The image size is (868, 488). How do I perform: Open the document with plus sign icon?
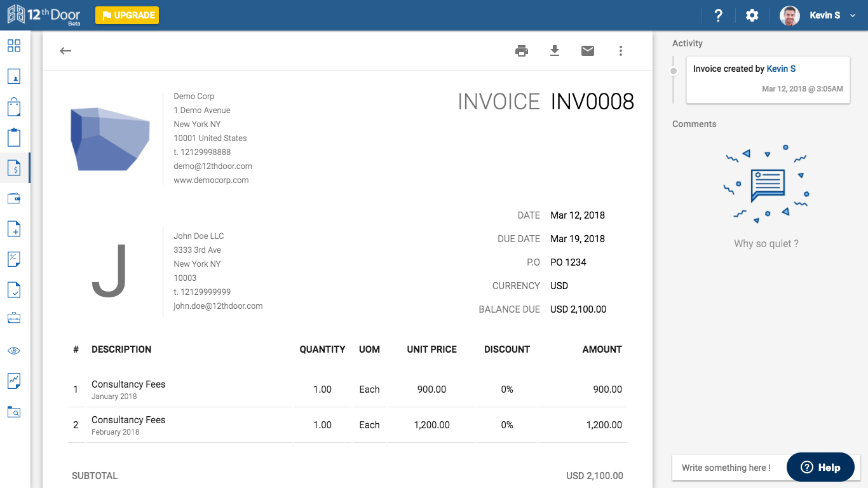[14, 229]
